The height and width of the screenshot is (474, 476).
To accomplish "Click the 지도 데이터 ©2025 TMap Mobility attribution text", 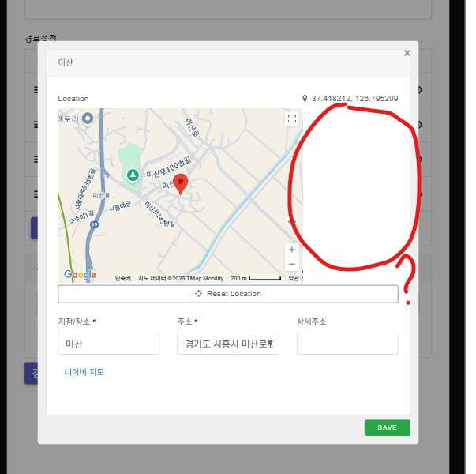I will click(x=181, y=278).
